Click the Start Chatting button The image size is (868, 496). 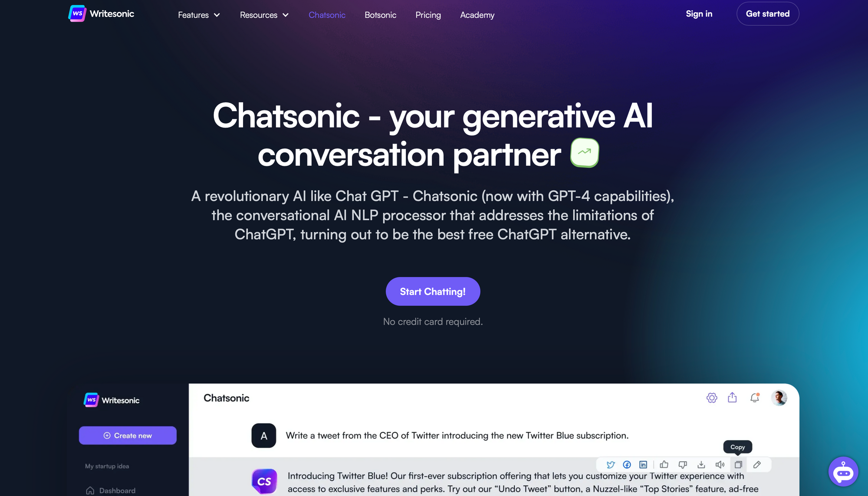tap(433, 292)
